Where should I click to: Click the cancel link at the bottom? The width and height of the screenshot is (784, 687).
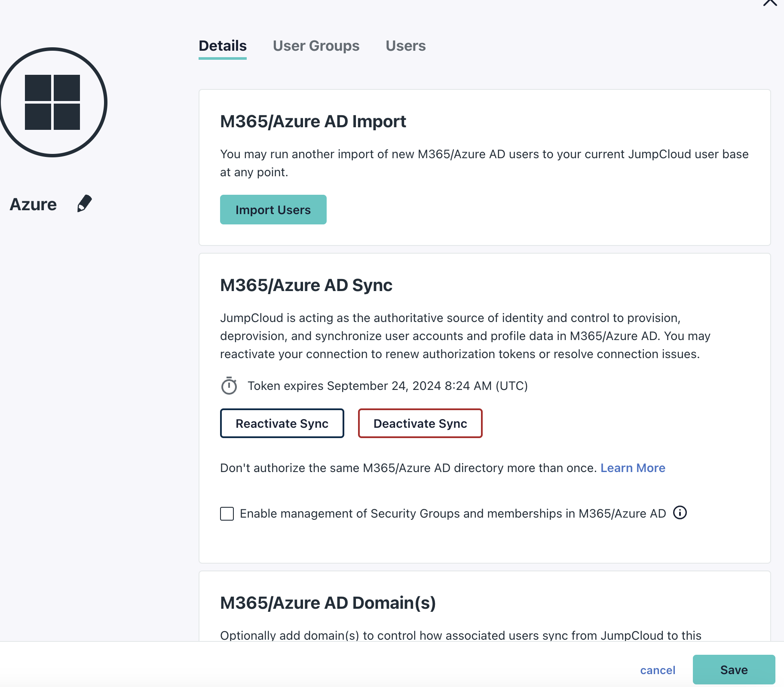658,670
